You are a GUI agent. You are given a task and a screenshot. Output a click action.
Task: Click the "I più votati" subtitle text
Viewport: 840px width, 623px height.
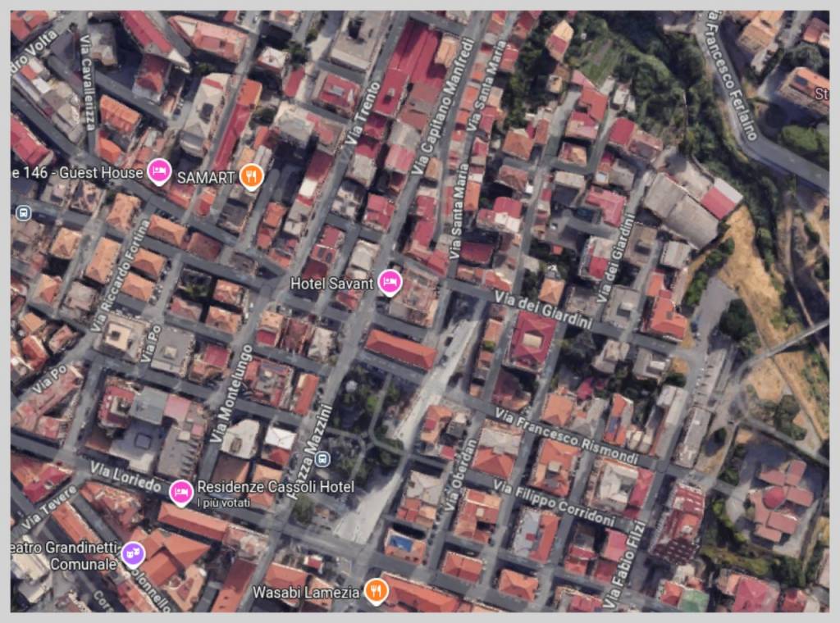pyautogui.click(x=221, y=502)
